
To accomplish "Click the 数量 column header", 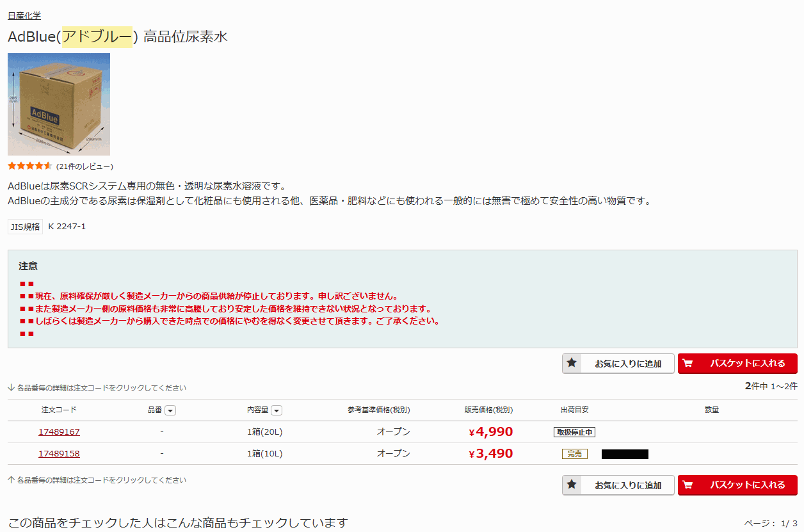I will tap(712, 410).
